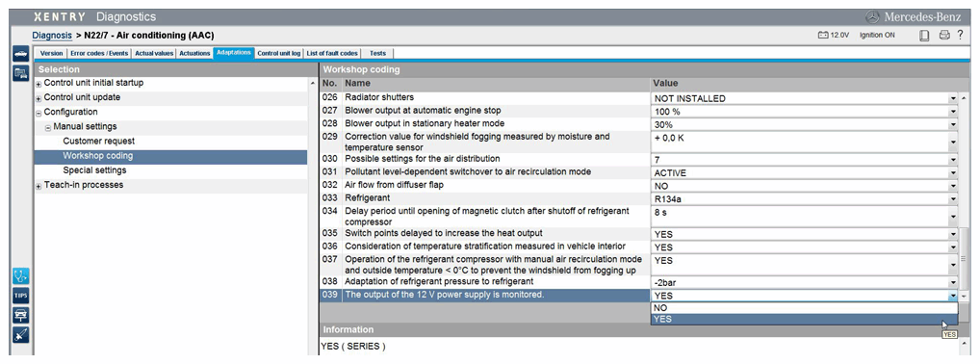The height and width of the screenshot is (364, 980).
Task: Open the TIPS icon in sidebar
Action: pos(20,296)
